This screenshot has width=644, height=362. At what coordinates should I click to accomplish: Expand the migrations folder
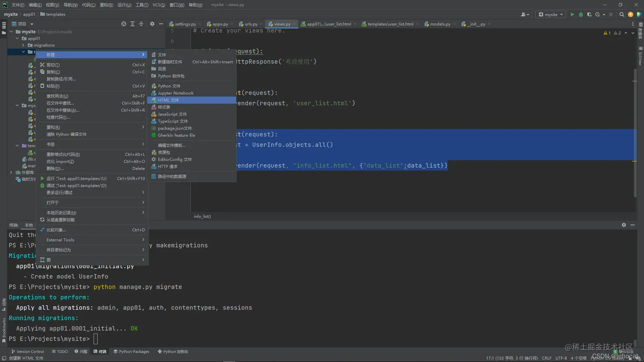23,45
